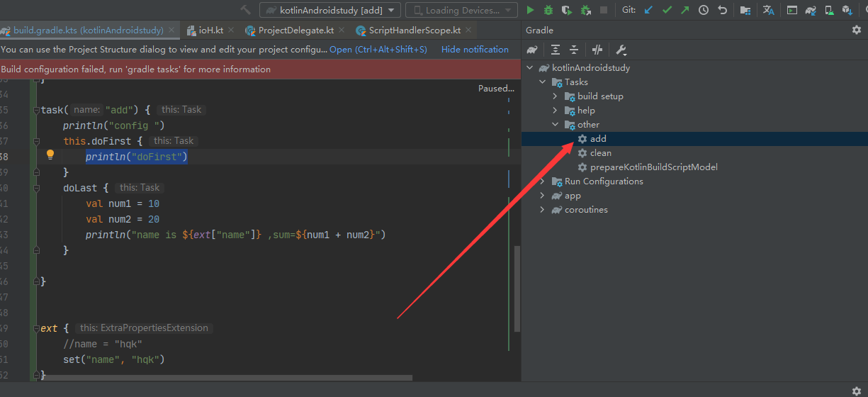Expand the coroutines module node
868x397 pixels.
(x=543, y=210)
